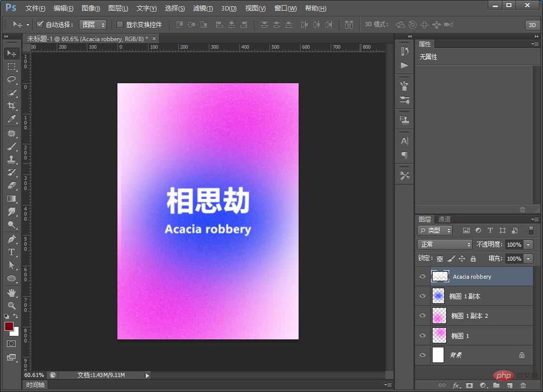Open the layer filter 类型 dropdown
Screen dimensions: 543x392
point(435,230)
